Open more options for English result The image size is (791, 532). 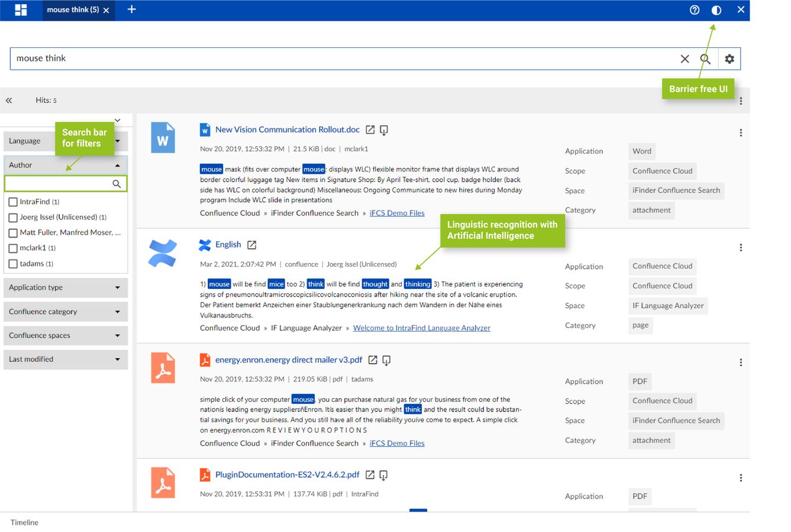[x=741, y=248]
